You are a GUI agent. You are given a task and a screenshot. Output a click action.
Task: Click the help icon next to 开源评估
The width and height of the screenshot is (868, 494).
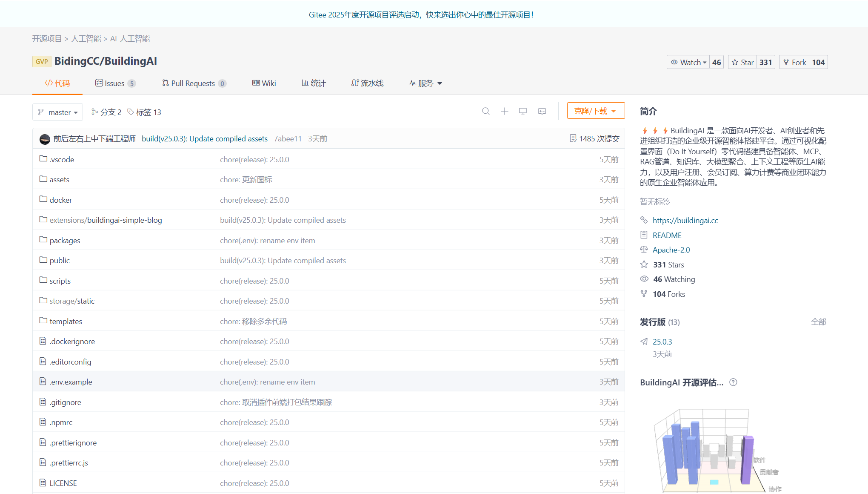[x=733, y=382]
